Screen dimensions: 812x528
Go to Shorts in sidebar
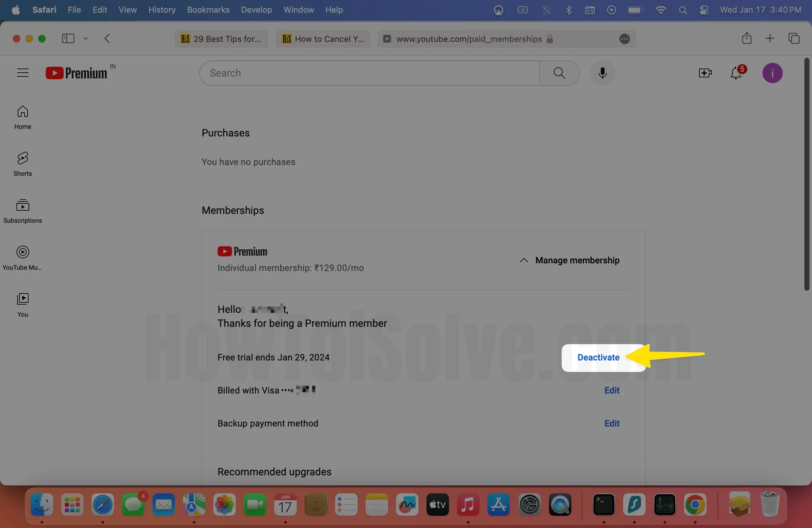click(x=23, y=164)
